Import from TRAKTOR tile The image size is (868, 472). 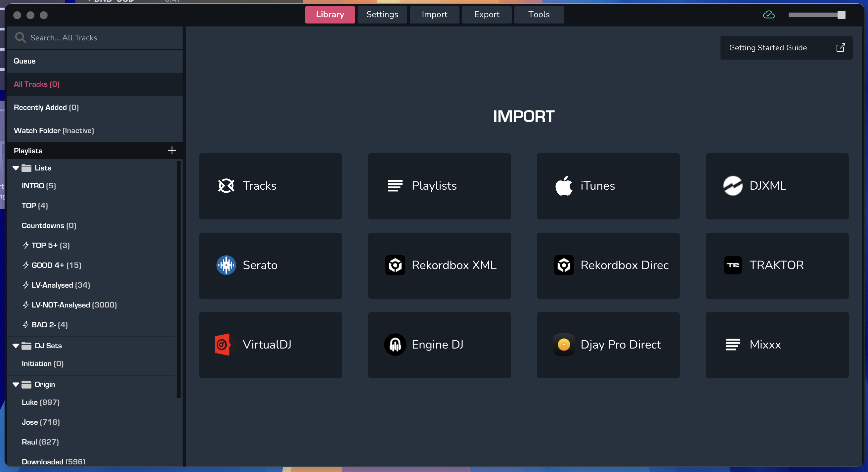point(777,266)
